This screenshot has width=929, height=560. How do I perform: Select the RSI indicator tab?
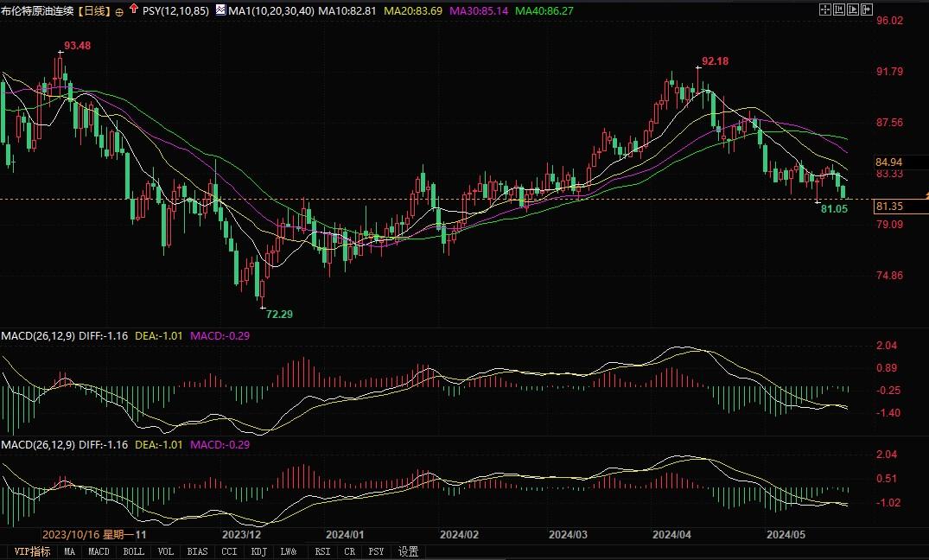click(x=322, y=551)
